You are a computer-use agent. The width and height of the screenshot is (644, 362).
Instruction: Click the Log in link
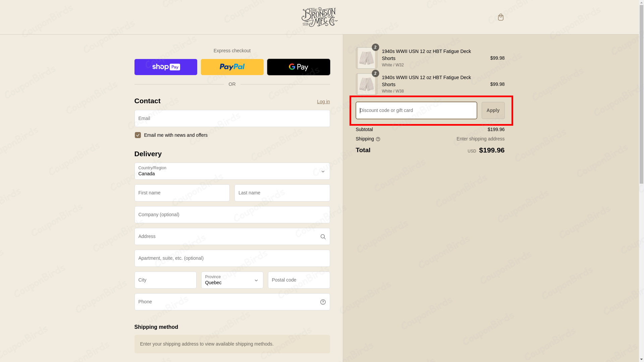click(323, 102)
